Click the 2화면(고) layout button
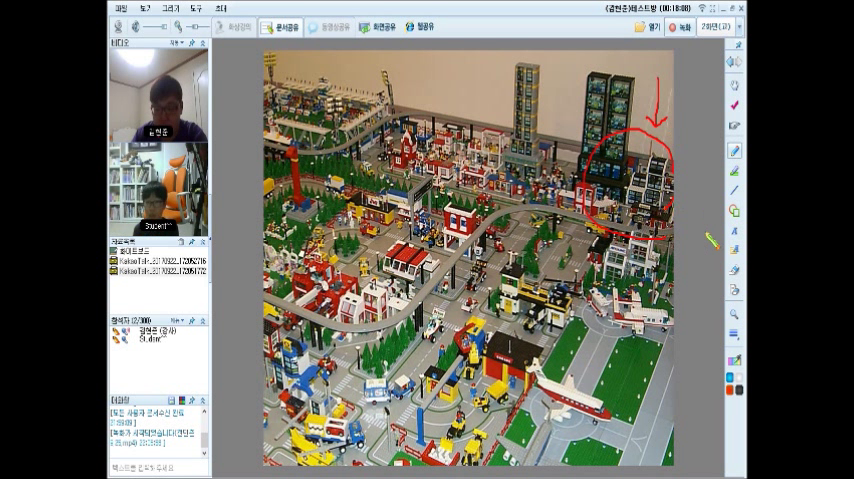The width and height of the screenshot is (854, 479). click(715, 27)
